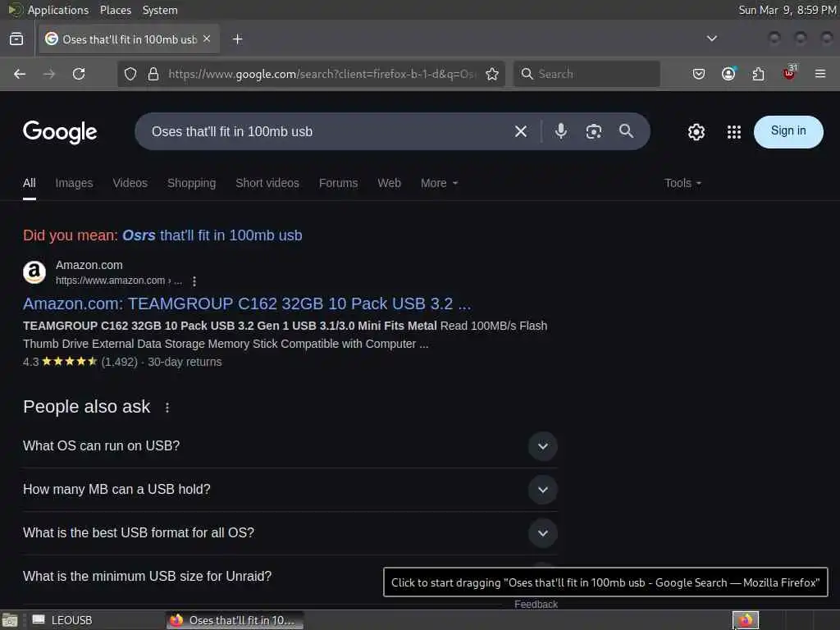Switch to the Shopping tab
The height and width of the screenshot is (630, 840).
[192, 183]
